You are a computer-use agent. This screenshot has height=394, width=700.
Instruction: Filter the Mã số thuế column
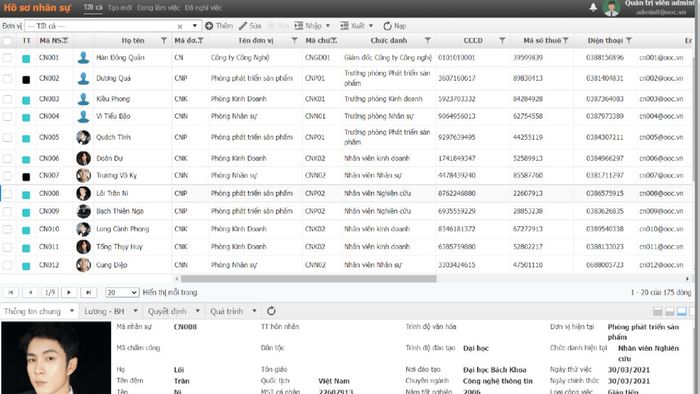click(566, 41)
